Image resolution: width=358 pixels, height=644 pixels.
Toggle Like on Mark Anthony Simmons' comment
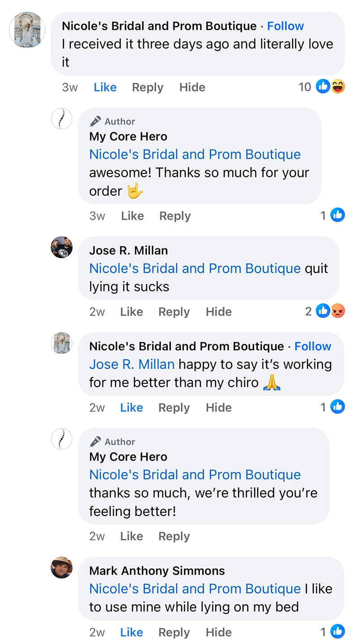(132, 632)
